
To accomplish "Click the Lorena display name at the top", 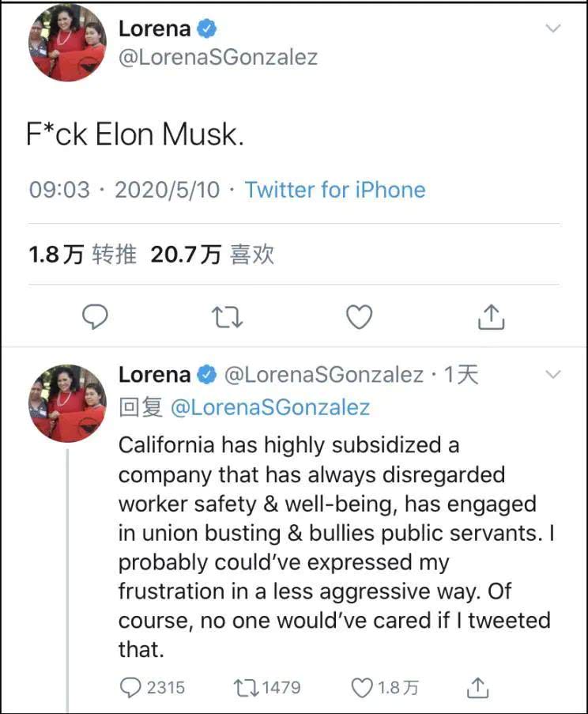I will pyautogui.click(x=154, y=28).
